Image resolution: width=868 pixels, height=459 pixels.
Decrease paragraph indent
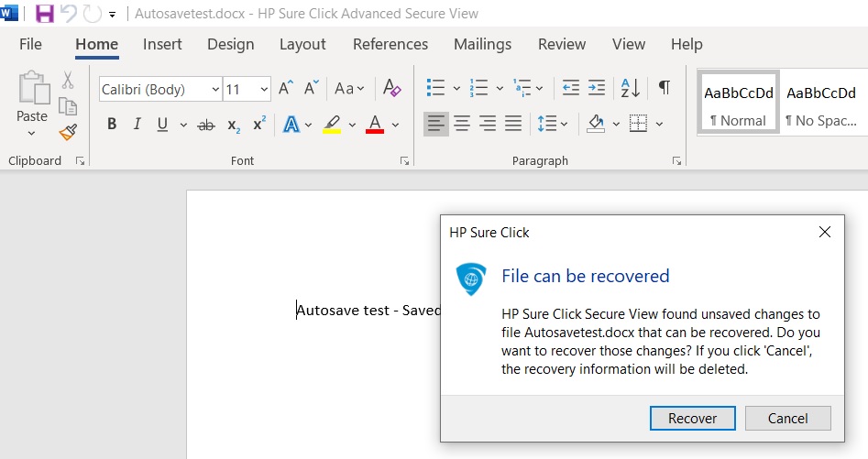coord(571,87)
